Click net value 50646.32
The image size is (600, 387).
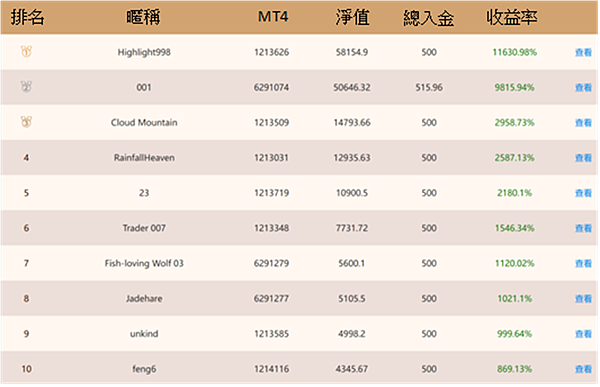click(x=352, y=87)
